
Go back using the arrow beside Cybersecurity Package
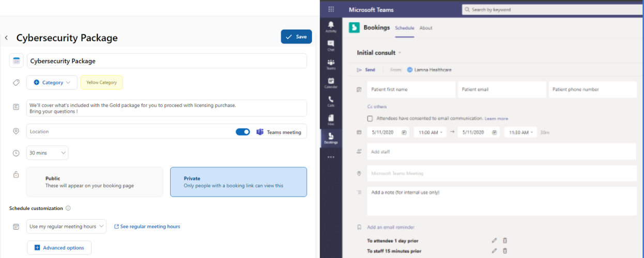[x=6, y=38]
